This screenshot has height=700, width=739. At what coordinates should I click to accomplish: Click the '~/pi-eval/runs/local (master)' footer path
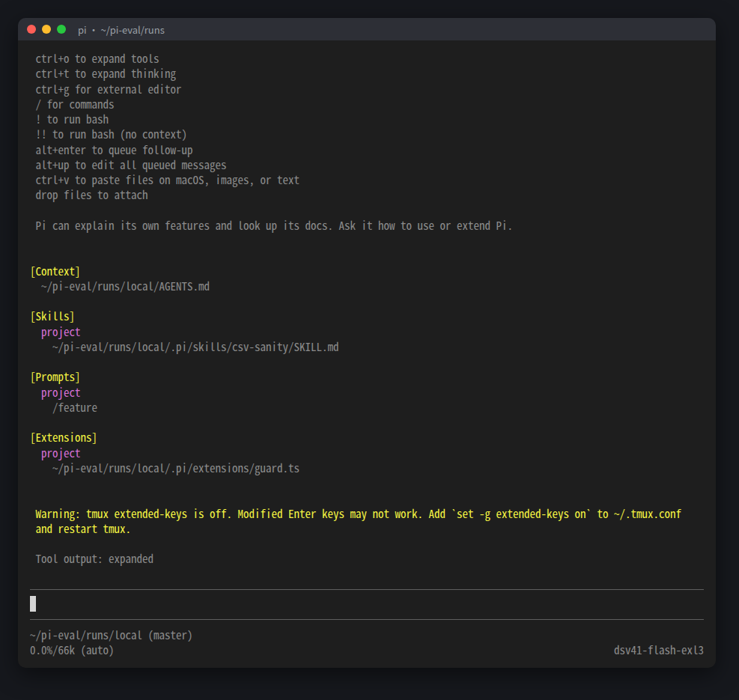pyautogui.click(x=112, y=636)
